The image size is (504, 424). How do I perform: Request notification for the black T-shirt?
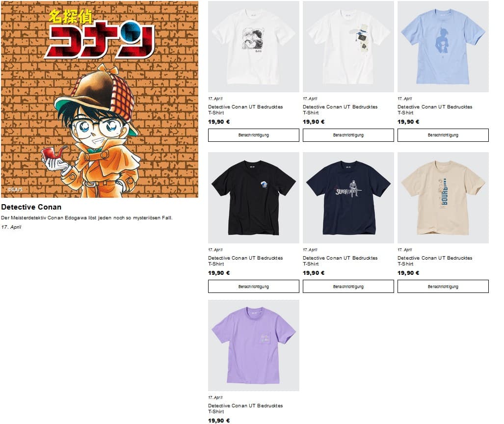point(254,287)
